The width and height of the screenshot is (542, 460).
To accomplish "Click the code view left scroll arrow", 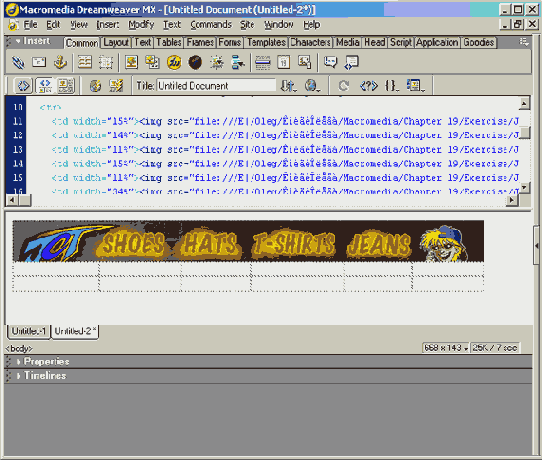I will 12,199.
